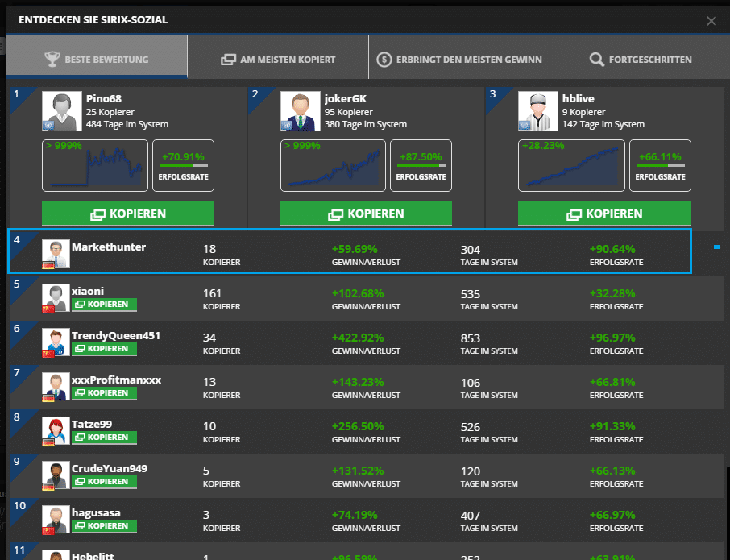This screenshot has height=560, width=730.
Task: Switch to Am Meisten Kopiert tab
Action: pyautogui.click(x=278, y=60)
